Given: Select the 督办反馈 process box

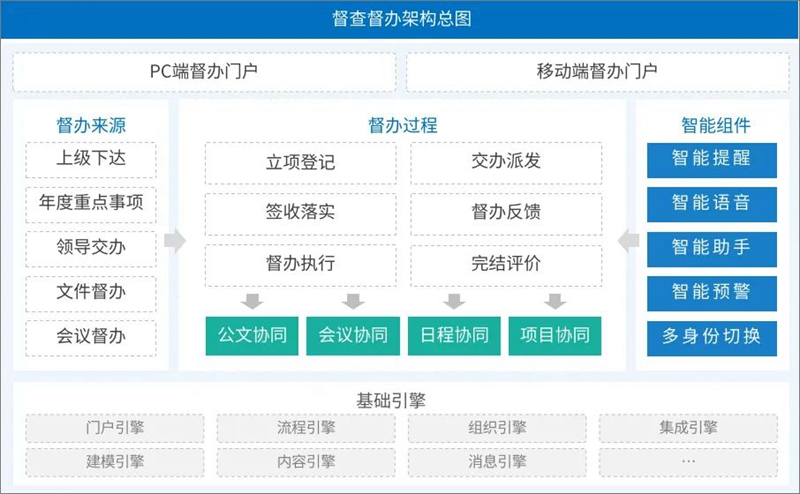Looking at the screenshot, I should pos(506,214).
